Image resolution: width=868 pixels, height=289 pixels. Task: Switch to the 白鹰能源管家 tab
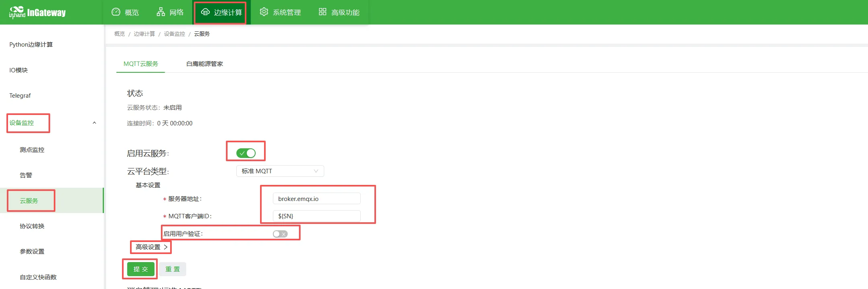[x=205, y=64]
